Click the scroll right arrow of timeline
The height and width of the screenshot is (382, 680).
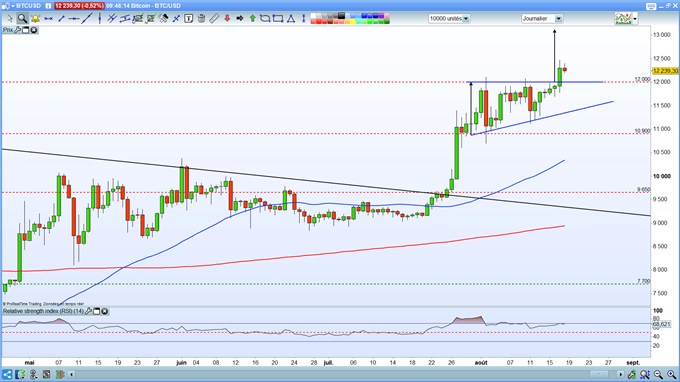(x=621, y=375)
